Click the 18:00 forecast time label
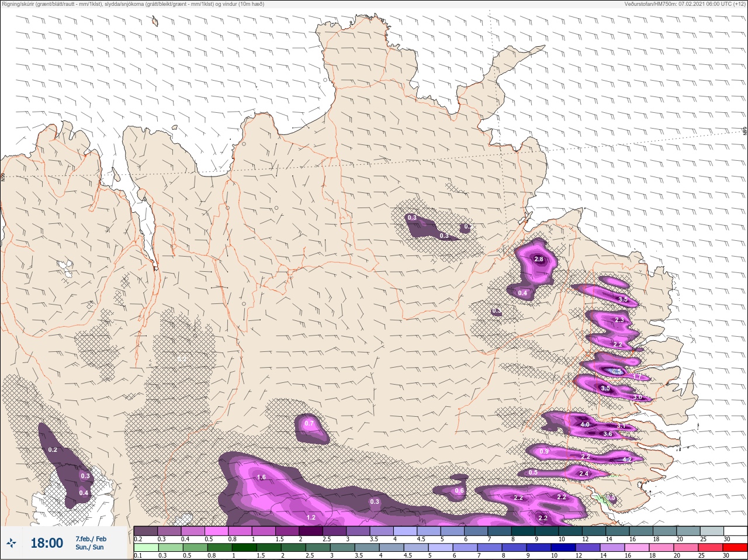Image resolution: width=748 pixels, height=560 pixels. [x=47, y=543]
